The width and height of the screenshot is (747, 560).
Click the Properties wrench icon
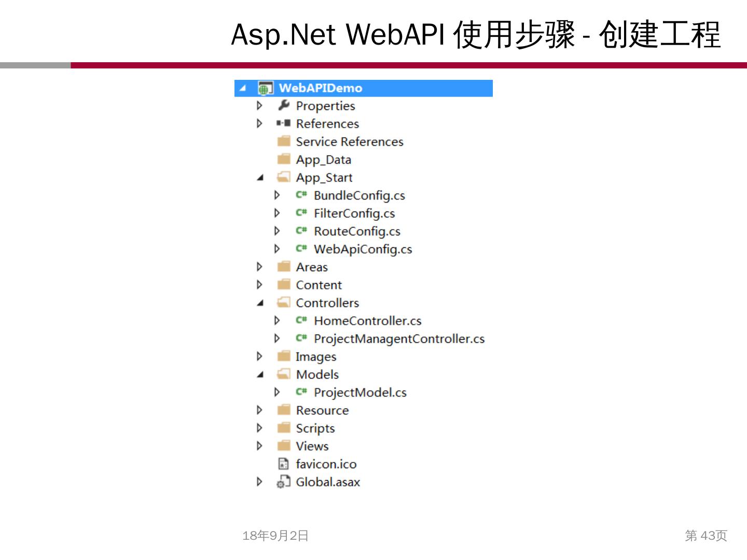coord(283,106)
